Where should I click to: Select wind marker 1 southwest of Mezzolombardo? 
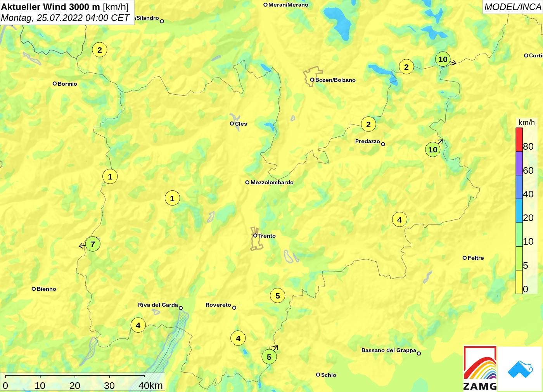(172, 198)
